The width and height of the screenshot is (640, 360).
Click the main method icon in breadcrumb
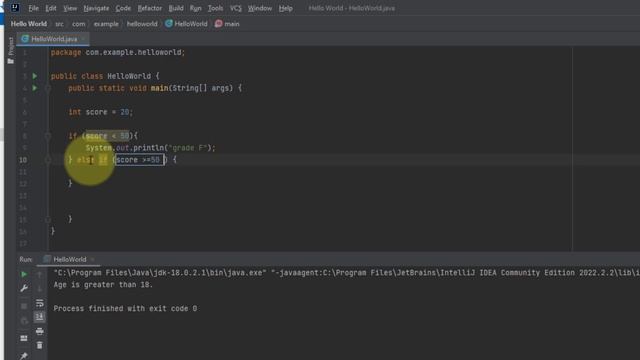(x=218, y=24)
